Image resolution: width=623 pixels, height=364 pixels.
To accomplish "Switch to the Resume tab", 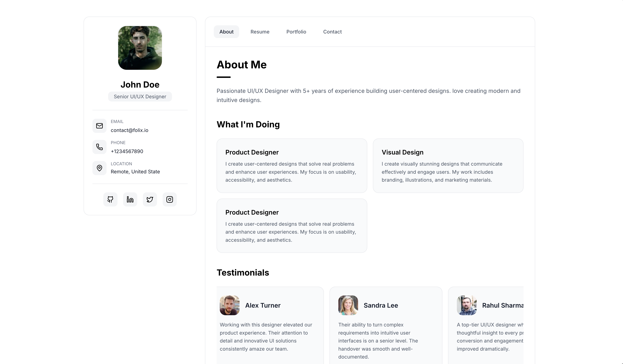I will point(260,32).
